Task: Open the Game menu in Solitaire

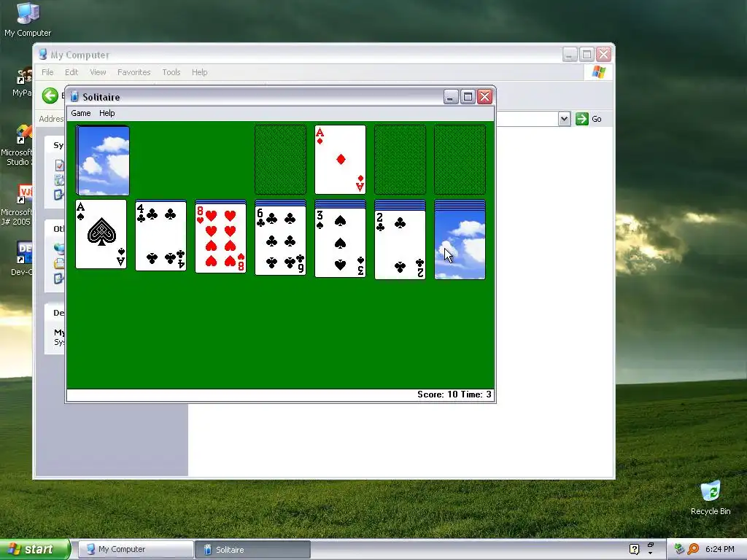Action: pyautogui.click(x=80, y=113)
